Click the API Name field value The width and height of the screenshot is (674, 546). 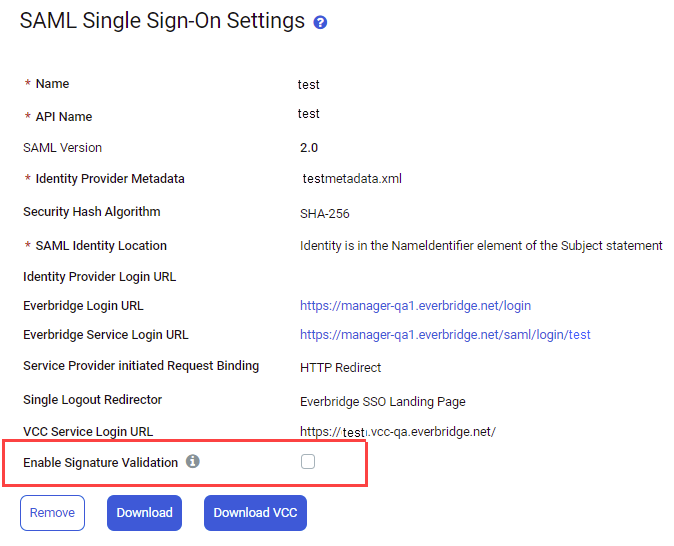(309, 114)
